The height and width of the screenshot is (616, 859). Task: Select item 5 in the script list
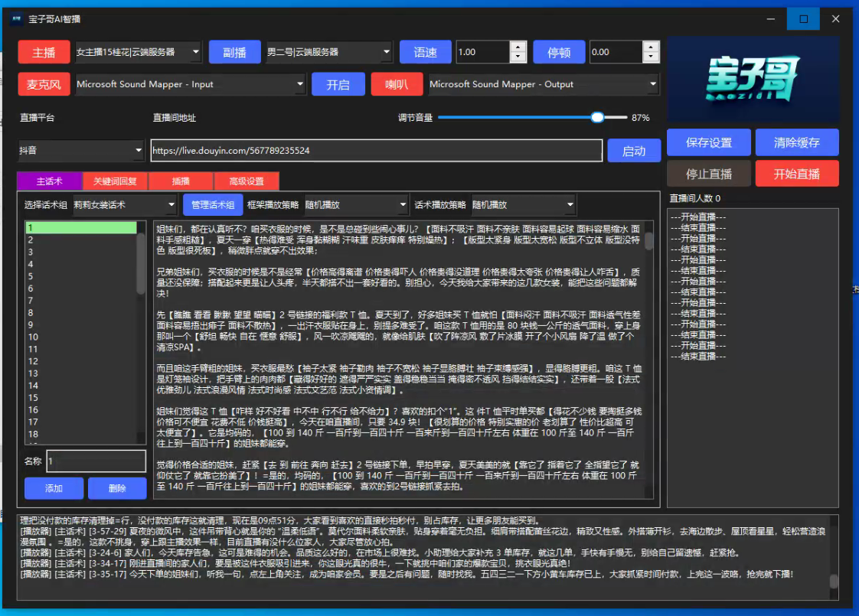(x=81, y=276)
